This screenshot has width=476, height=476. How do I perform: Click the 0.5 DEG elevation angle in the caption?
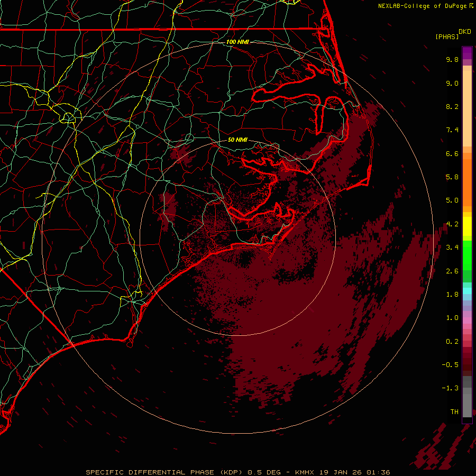tap(265, 472)
